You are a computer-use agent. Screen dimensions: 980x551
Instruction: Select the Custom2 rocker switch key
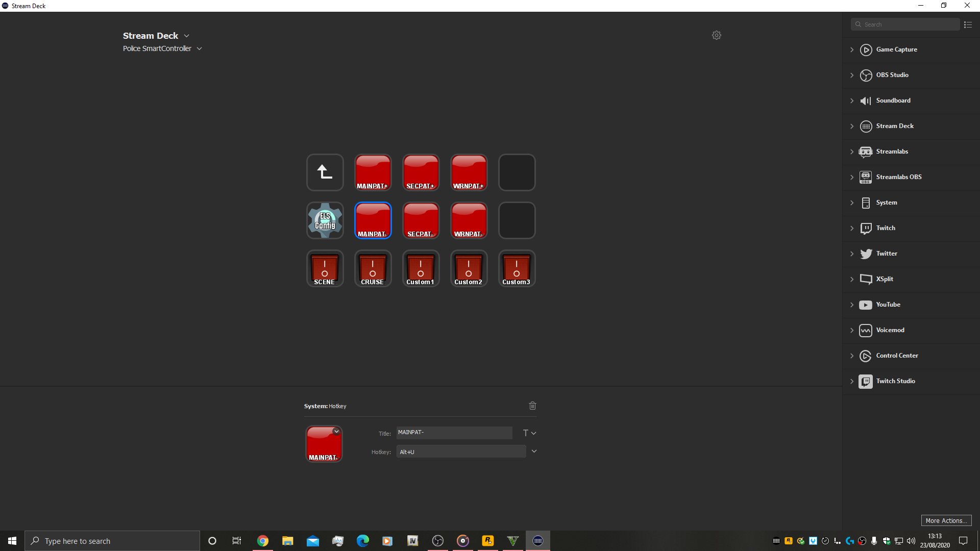coord(469,268)
